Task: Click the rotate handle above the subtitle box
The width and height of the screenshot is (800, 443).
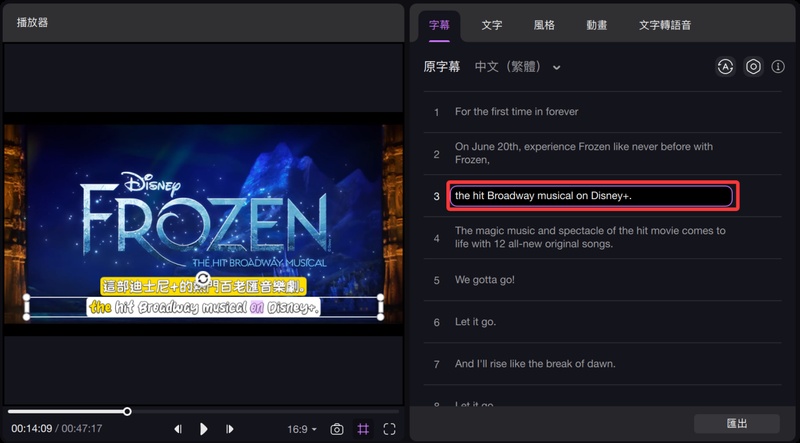Action: [x=203, y=279]
